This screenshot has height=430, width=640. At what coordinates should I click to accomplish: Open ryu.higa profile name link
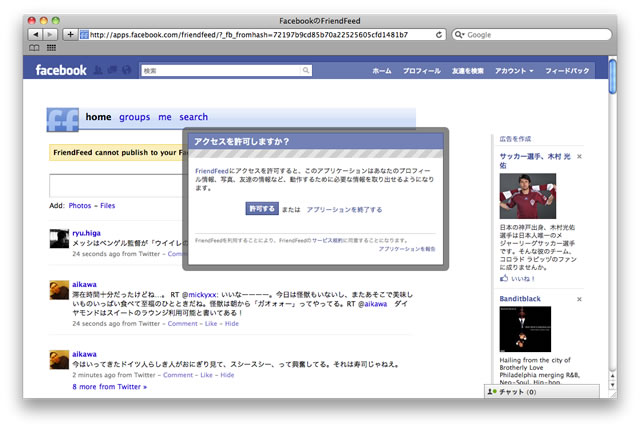tap(87, 233)
